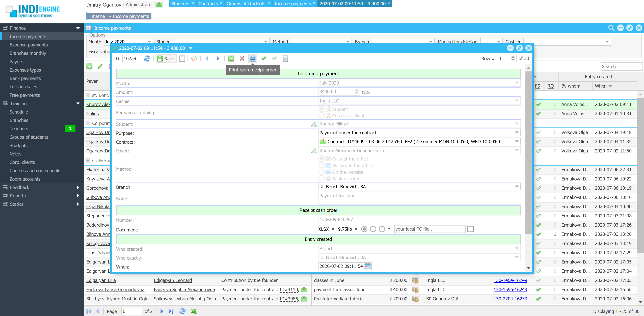
Task: Click the dialog's vertical scrollbar
Action: tap(528, 150)
